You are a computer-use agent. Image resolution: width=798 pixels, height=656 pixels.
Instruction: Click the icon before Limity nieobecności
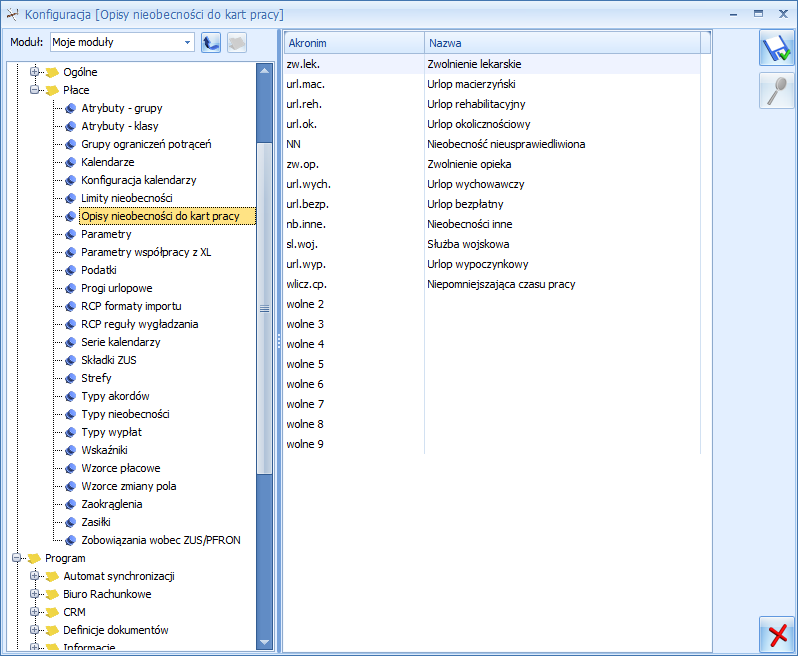[71, 198]
